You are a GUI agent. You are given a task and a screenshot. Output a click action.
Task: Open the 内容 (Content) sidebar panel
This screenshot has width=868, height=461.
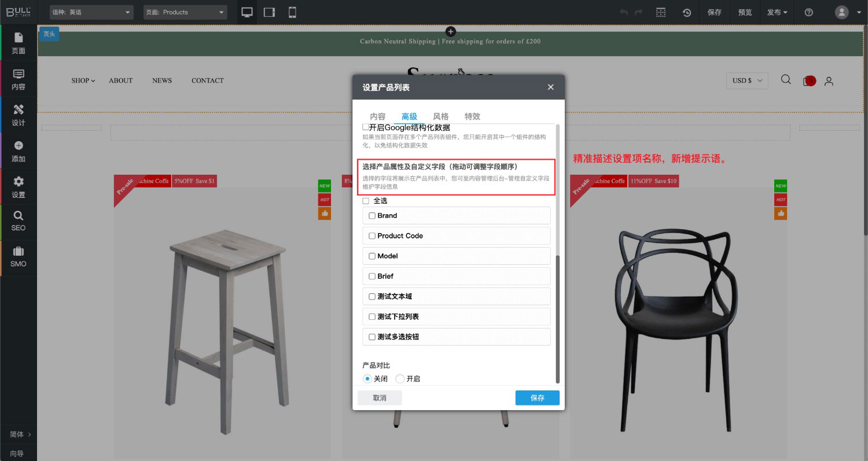[19, 80]
